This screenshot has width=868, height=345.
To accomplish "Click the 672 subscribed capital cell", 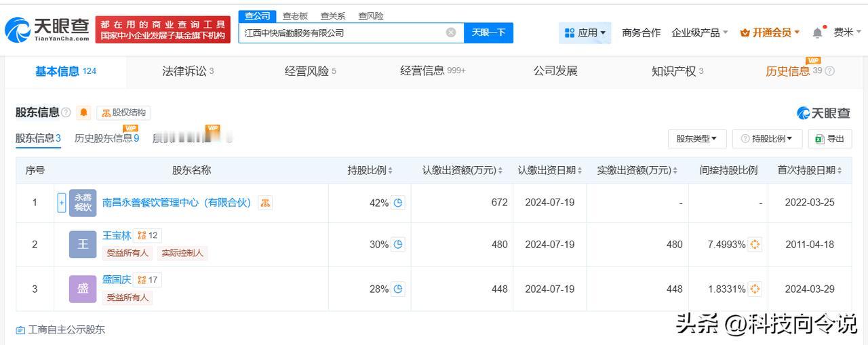I will click(499, 203).
